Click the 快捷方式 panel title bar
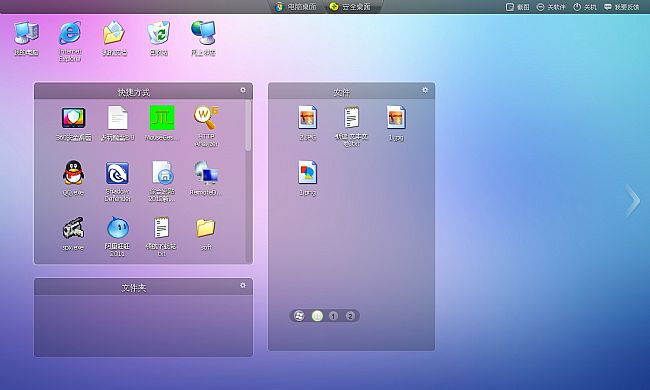 tap(143, 91)
